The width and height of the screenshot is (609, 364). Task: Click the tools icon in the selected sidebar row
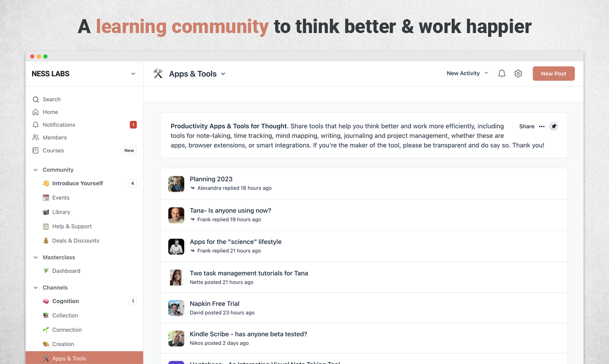pyautogui.click(x=46, y=359)
